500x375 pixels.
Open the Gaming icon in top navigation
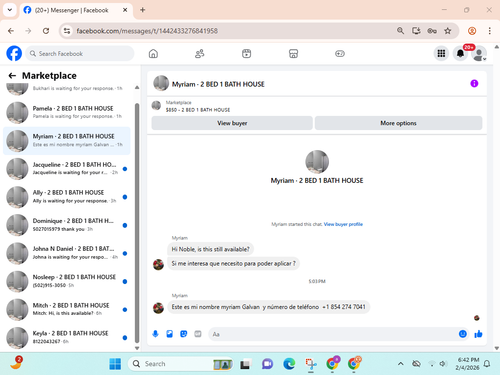340,54
